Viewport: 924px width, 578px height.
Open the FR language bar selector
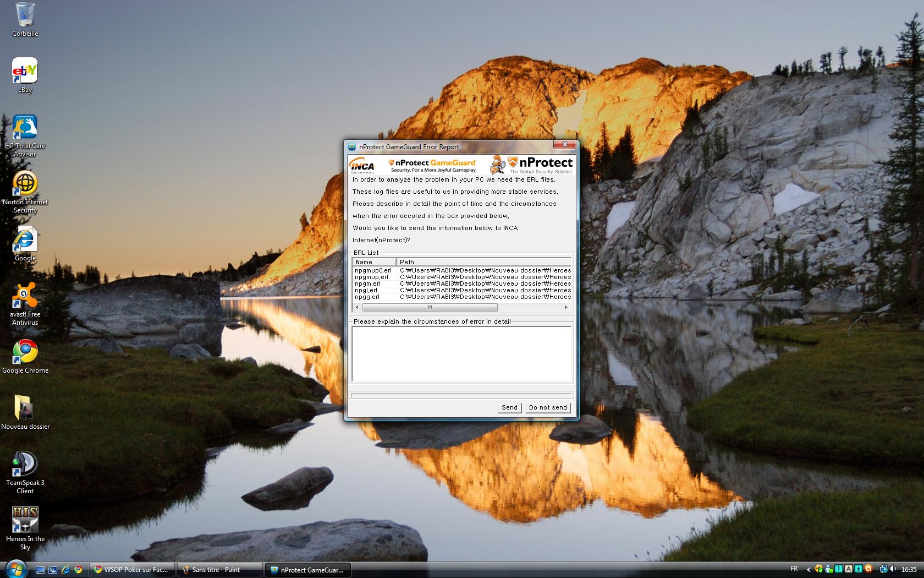(794, 569)
